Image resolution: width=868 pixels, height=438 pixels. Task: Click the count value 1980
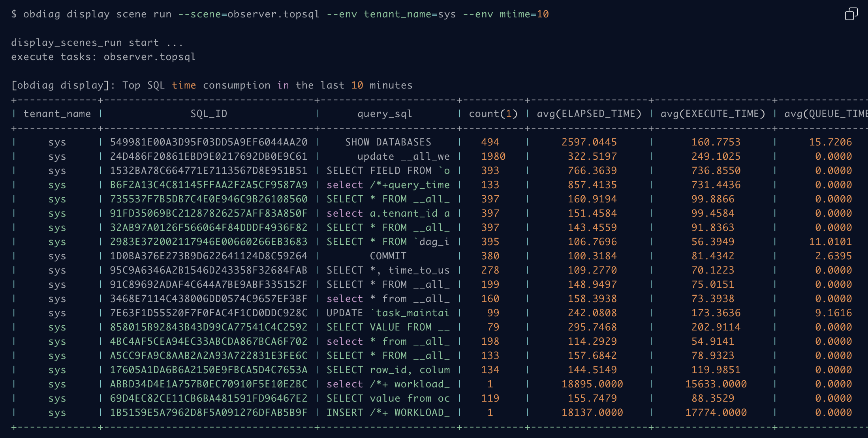coord(493,157)
